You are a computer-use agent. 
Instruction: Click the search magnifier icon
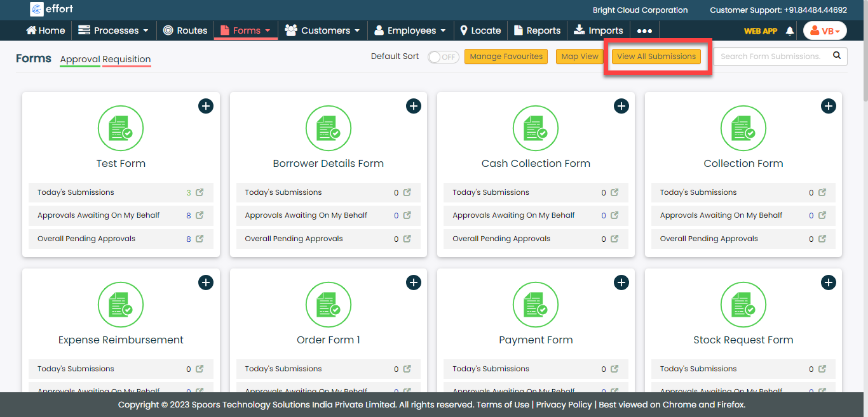(x=837, y=56)
